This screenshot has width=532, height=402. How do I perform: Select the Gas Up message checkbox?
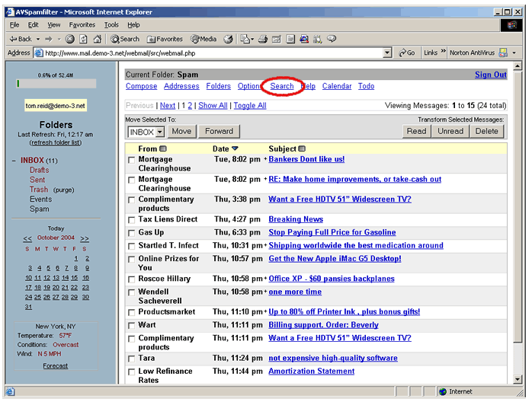point(131,233)
